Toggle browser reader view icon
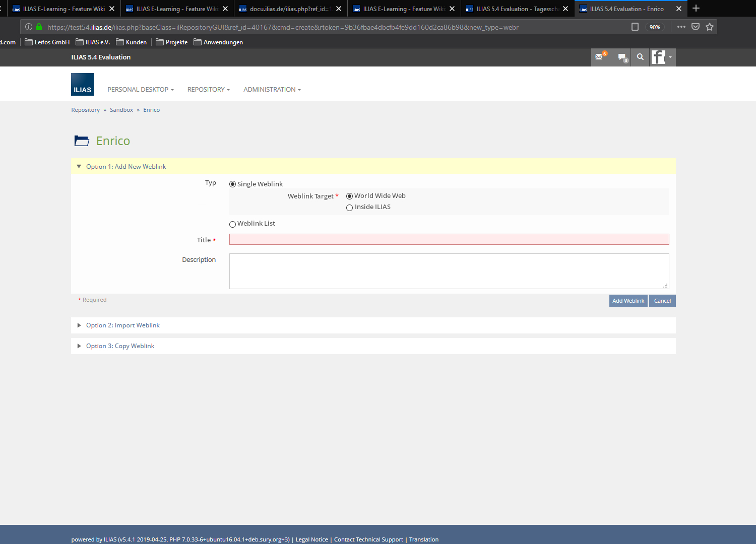 coord(635,27)
